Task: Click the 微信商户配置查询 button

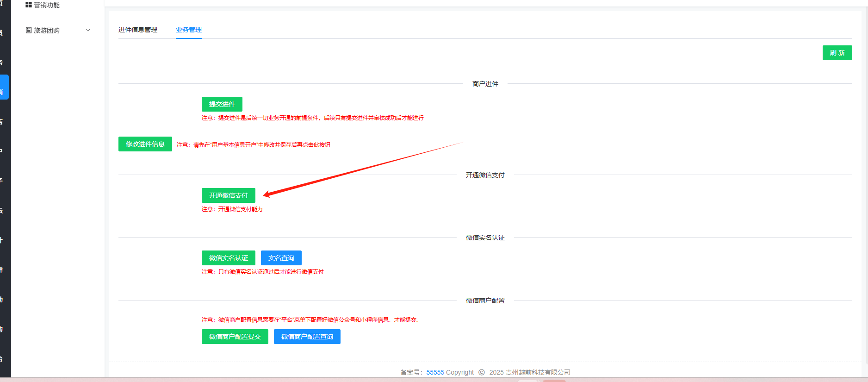Action: pos(307,337)
